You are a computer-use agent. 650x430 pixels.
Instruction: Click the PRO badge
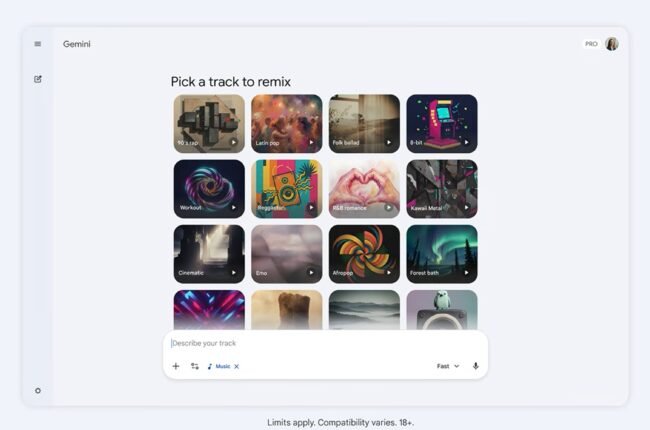(591, 44)
